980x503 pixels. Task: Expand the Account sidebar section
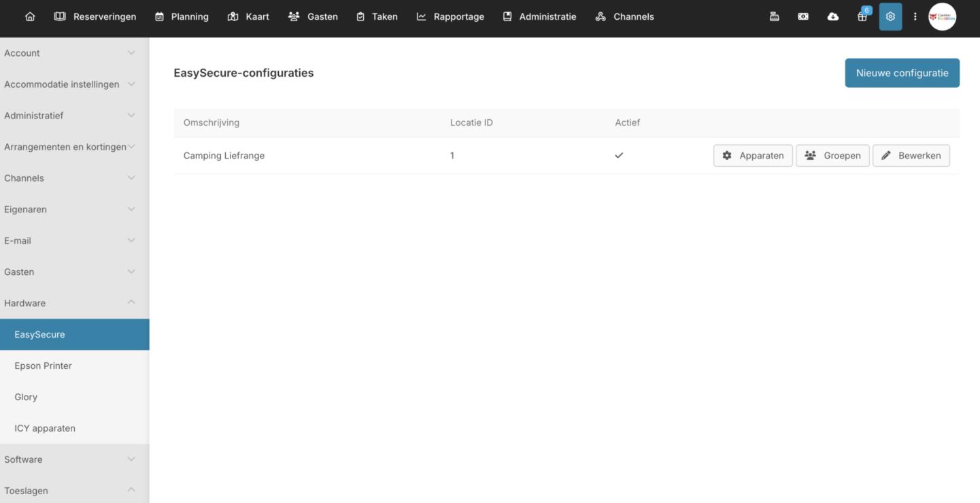69,53
